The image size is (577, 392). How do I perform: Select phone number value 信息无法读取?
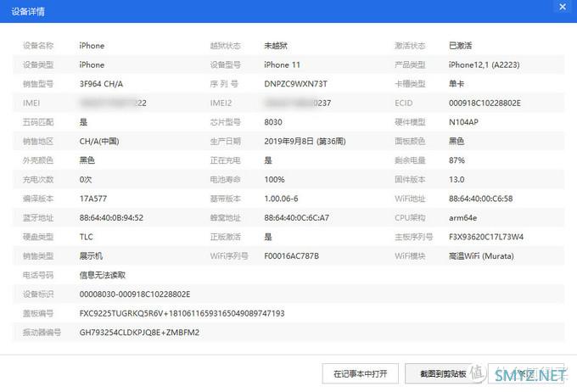pos(103,275)
